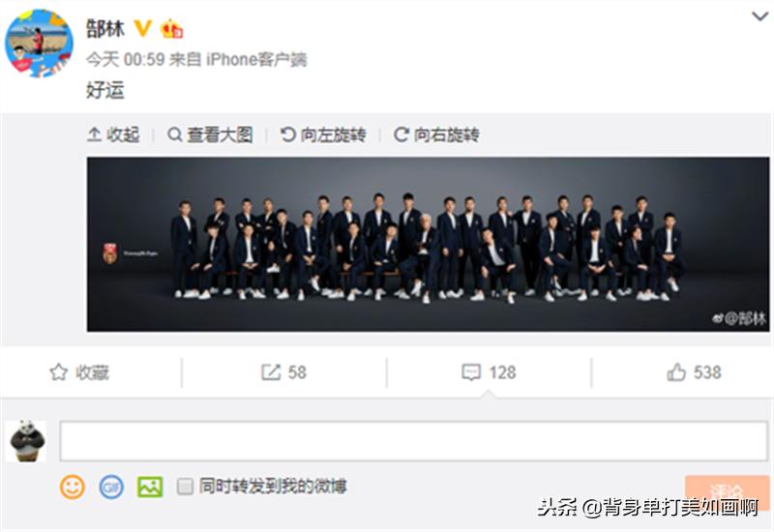Click the comment text input box
This screenshot has height=532, width=774.
pos(414,441)
